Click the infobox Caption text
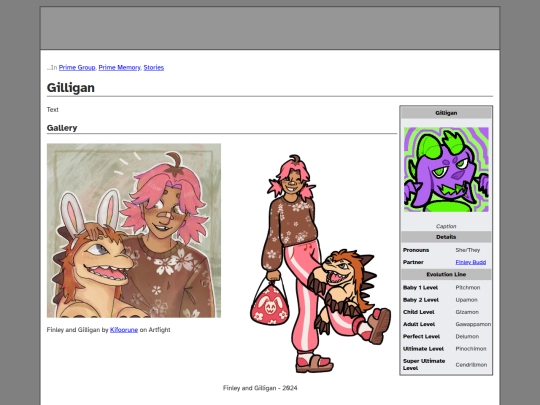 point(446,226)
